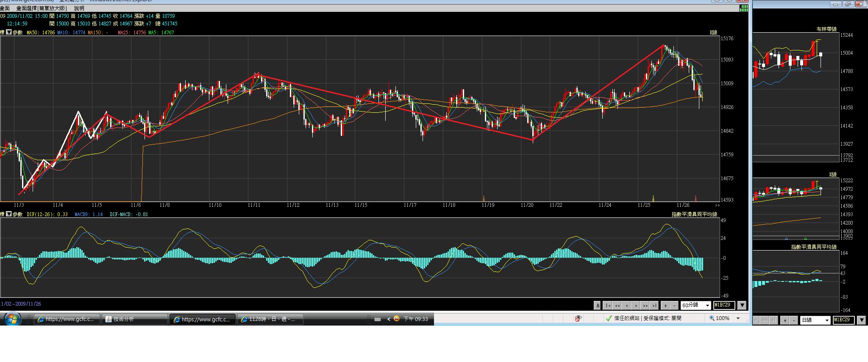Expand MACD indicator dropdown arrow beside 參數
Screen dimensions: 868x362
coord(8,214)
